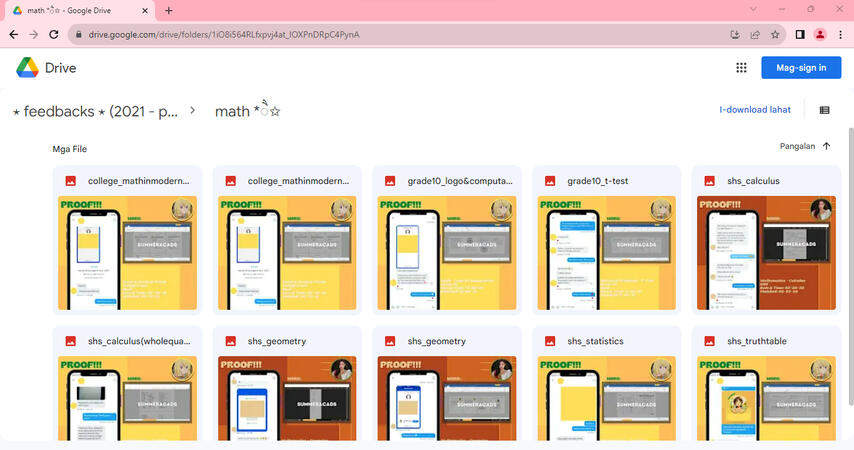Go forward in the browser
Image resolution: width=854 pixels, height=450 pixels.
(34, 34)
